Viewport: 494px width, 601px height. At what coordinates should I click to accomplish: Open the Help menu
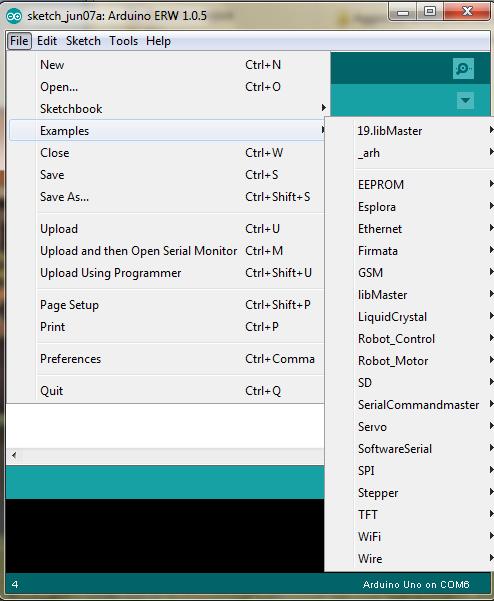pyautogui.click(x=158, y=41)
